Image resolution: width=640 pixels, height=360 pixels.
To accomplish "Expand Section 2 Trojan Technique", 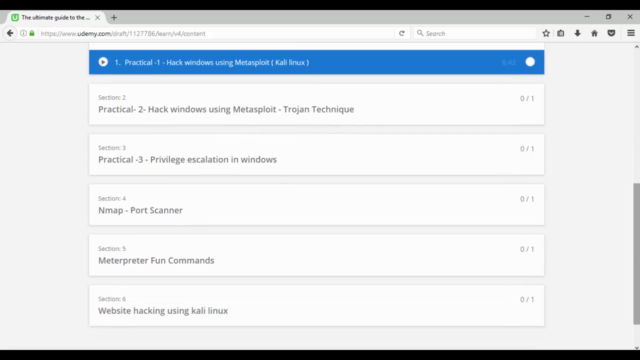I will (317, 104).
